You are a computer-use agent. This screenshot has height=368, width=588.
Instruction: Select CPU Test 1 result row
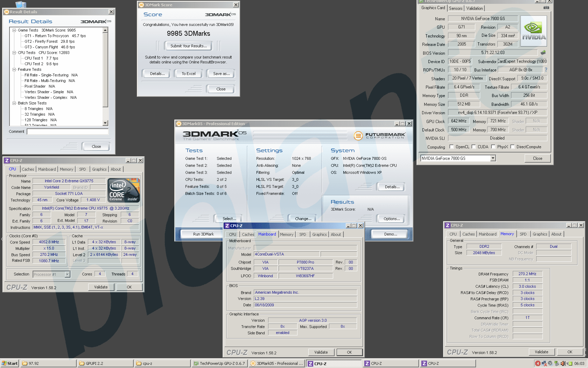(41, 58)
